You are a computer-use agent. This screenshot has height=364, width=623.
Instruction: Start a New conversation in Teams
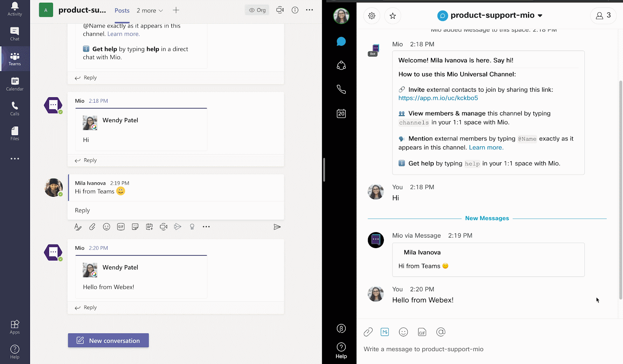click(x=108, y=340)
